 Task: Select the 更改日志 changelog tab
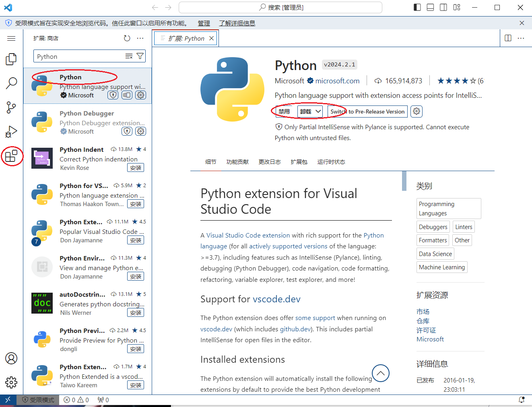(270, 162)
